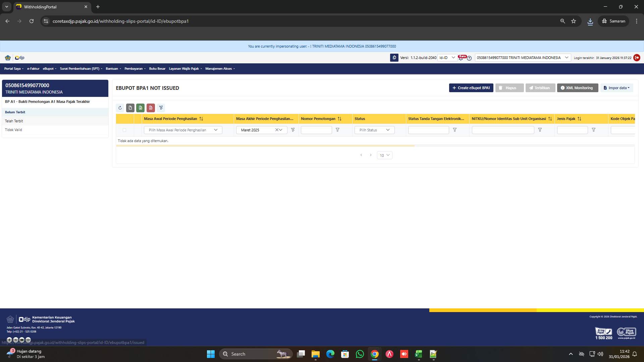
Task: Click Create eBupot BPA1 button
Action: pos(471,88)
